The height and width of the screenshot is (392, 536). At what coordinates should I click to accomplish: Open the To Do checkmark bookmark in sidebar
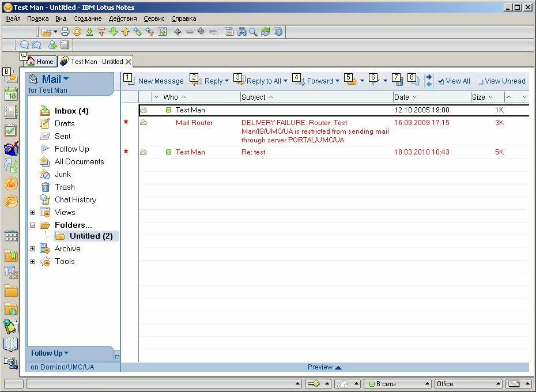[x=11, y=131]
